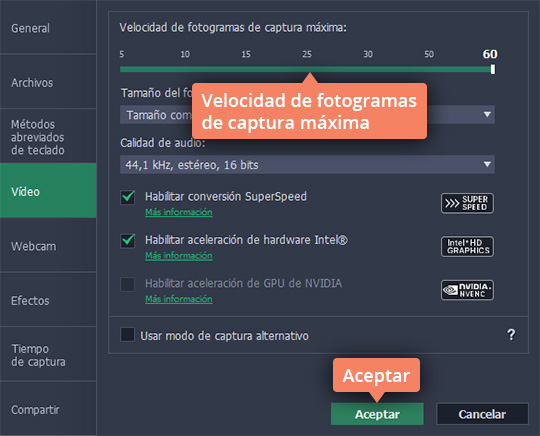This screenshot has width=540, height=436.
Task: Click the NVIDIA GPU acceleration checkbox
Action: point(127,284)
